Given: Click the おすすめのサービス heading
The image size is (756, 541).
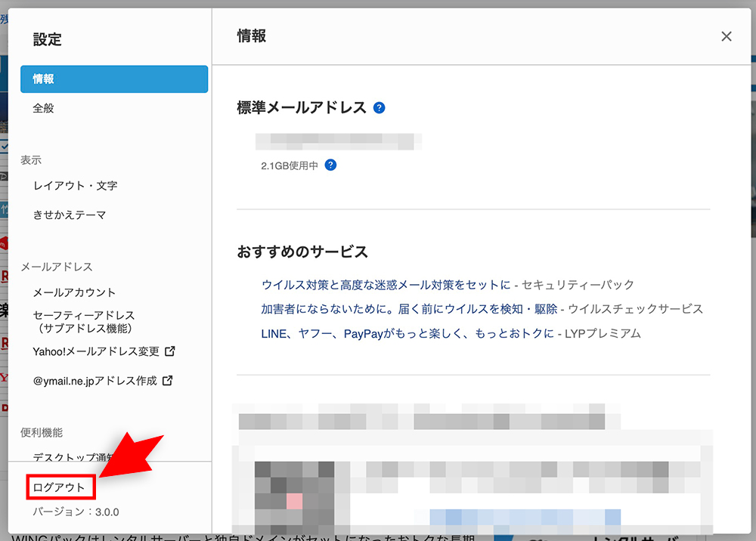Looking at the screenshot, I should [x=302, y=252].
